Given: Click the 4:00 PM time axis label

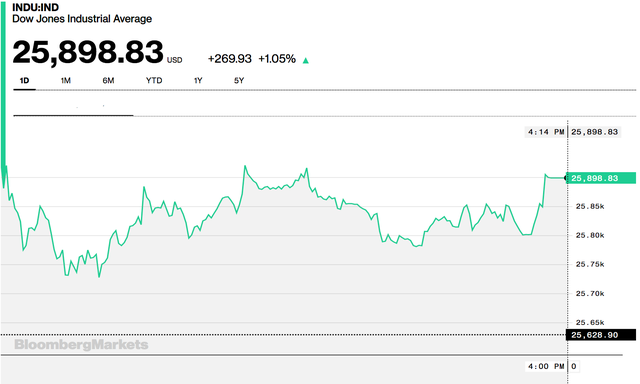Looking at the screenshot, I should [x=546, y=366].
